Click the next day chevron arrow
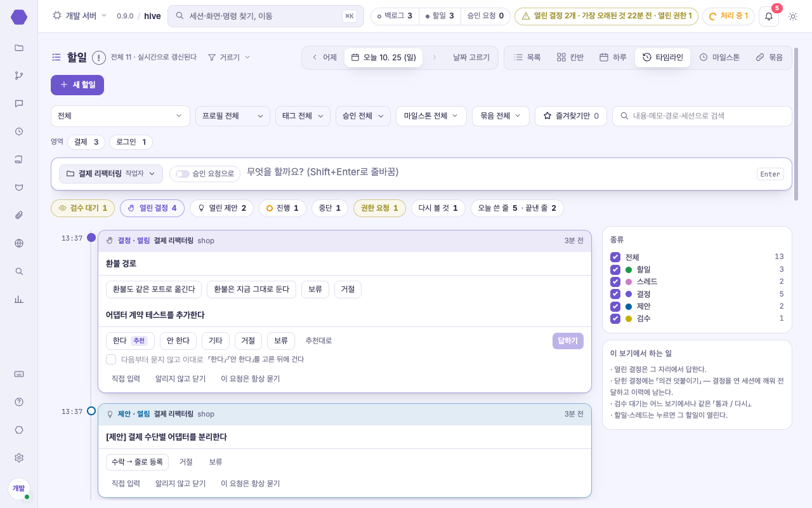The height and width of the screenshot is (508, 812). (x=435, y=57)
